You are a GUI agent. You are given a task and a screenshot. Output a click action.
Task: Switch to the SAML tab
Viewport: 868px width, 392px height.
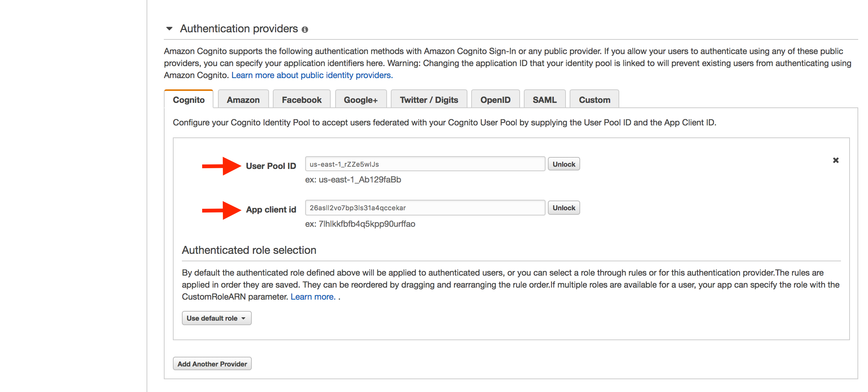(544, 100)
